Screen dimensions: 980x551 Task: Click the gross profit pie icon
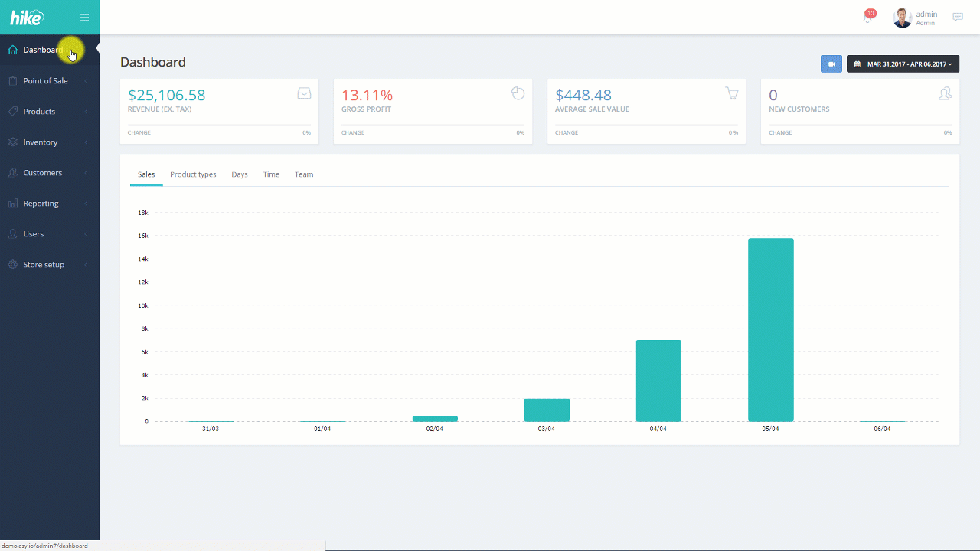tap(518, 93)
